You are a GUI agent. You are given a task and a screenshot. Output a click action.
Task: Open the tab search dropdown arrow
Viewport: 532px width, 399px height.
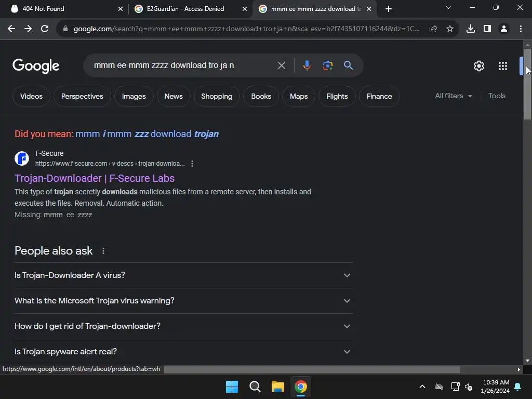[x=448, y=7]
